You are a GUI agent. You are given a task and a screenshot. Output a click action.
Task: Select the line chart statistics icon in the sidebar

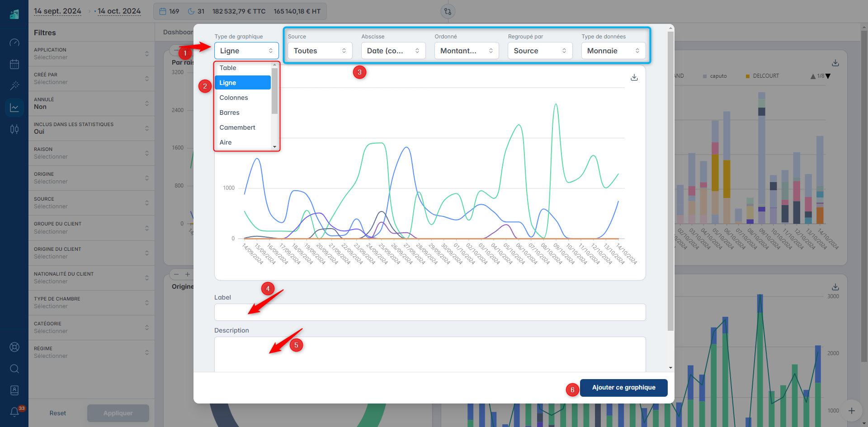14,108
